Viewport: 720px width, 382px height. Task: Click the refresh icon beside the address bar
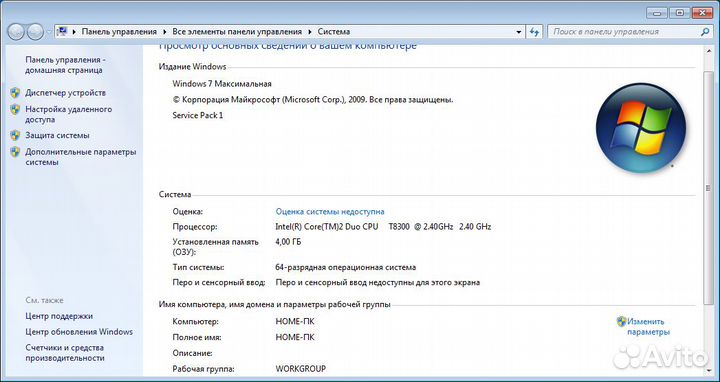[x=534, y=32]
